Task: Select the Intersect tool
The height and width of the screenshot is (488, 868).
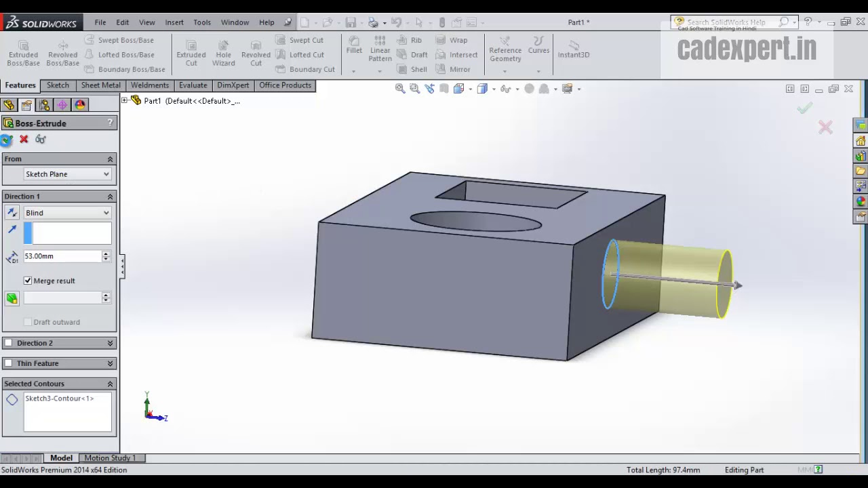Action: click(x=456, y=54)
